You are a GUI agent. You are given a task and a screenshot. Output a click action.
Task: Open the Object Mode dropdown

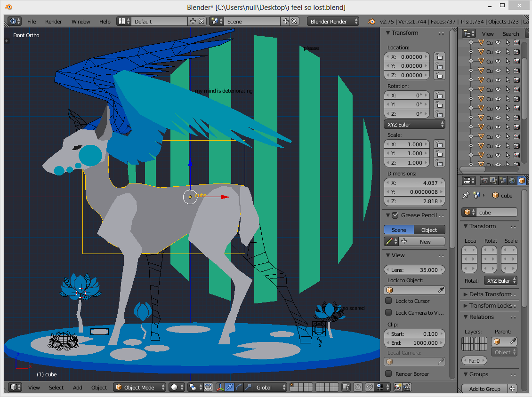140,388
